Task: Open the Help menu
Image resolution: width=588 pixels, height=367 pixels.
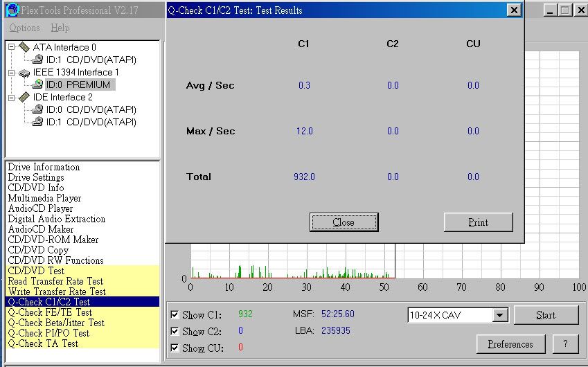Action: tap(60, 28)
